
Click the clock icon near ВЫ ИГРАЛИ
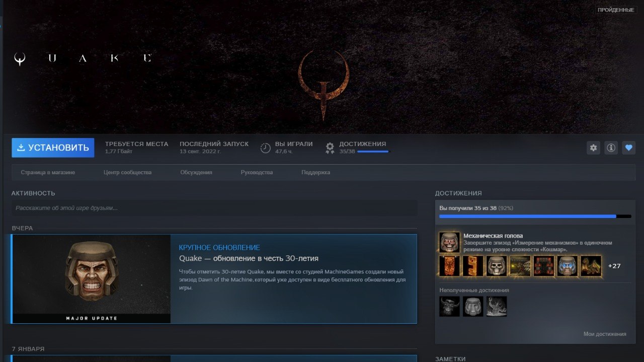[266, 148]
